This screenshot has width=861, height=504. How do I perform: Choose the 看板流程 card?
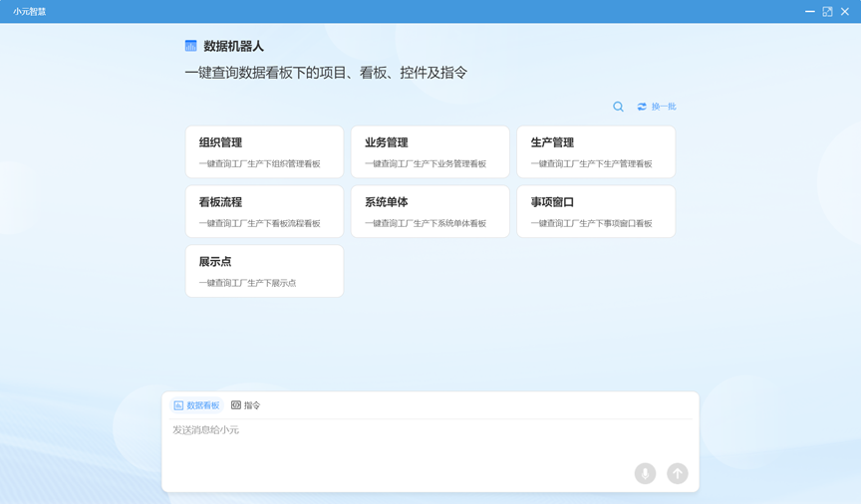264,211
